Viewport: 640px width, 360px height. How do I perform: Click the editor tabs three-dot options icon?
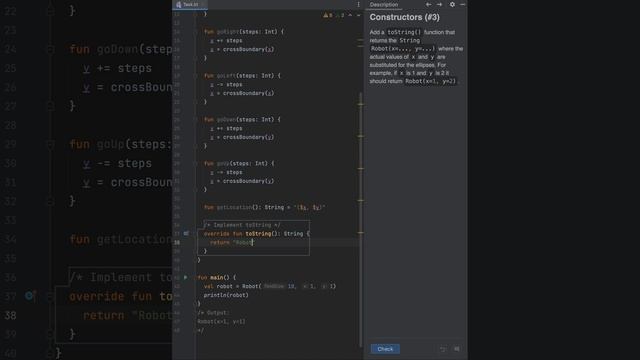(358, 4)
